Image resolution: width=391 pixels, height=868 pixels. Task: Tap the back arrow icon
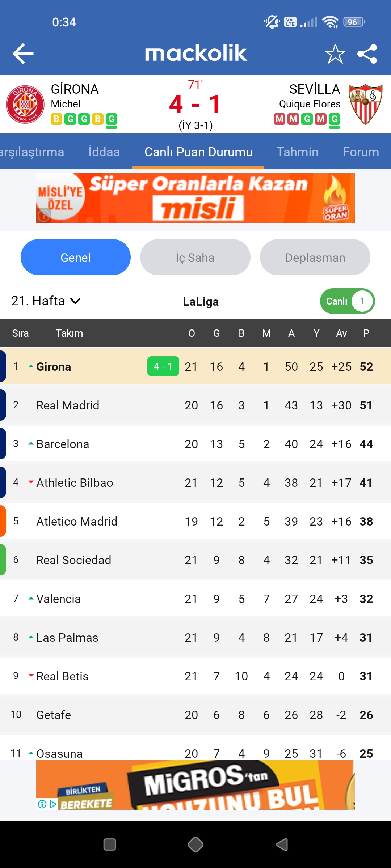tap(23, 54)
